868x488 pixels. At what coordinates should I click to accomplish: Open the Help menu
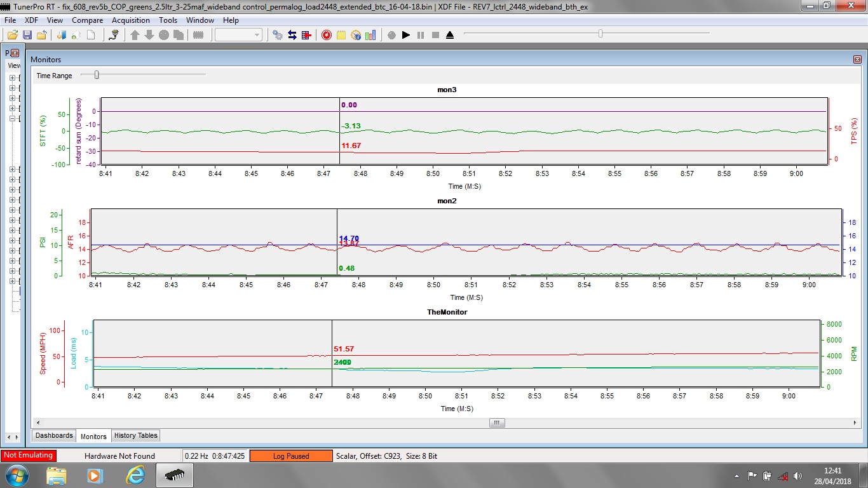[231, 20]
